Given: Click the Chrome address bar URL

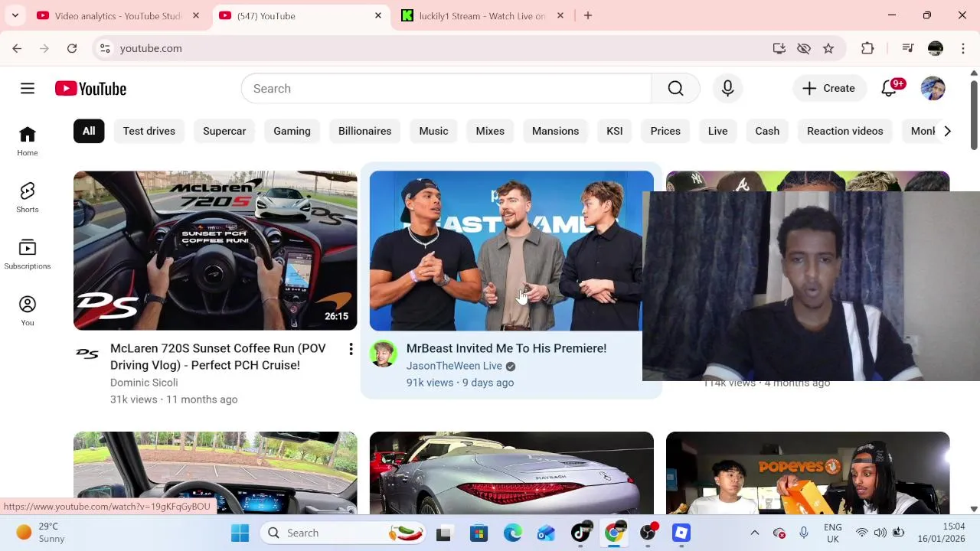Looking at the screenshot, I should [x=151, y=48].
